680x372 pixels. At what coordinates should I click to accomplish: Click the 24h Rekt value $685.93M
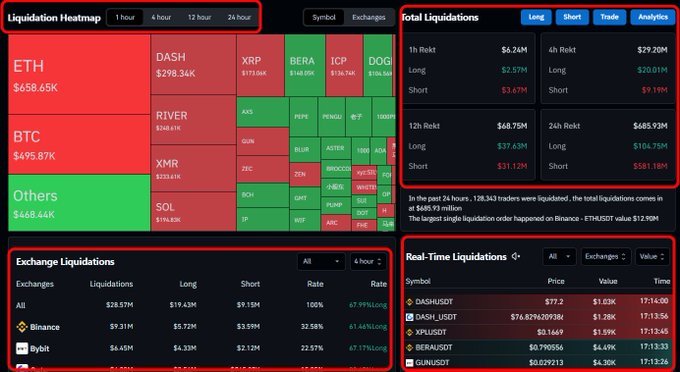[650, 126]
